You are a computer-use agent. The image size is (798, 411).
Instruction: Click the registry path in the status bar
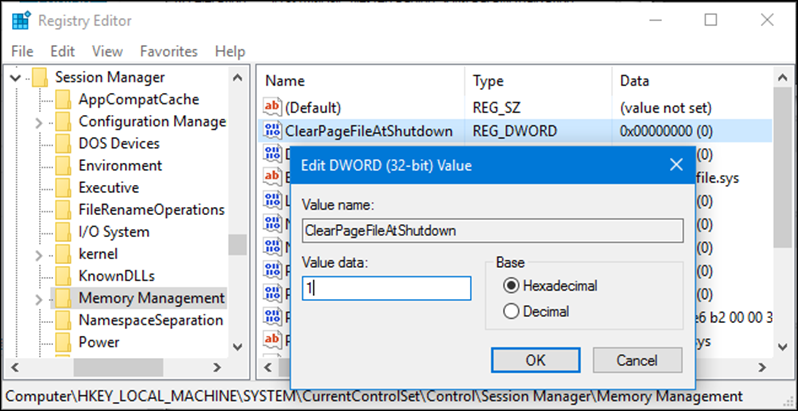(374, 396)
